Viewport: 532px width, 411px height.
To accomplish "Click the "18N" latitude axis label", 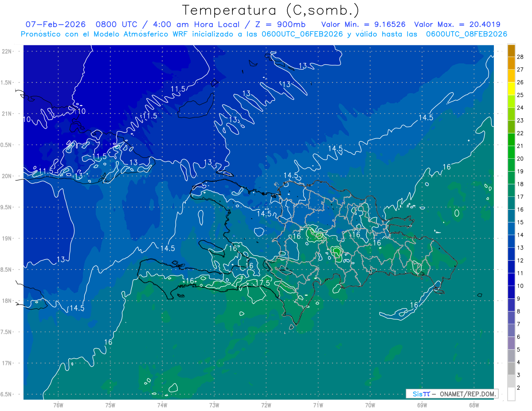I will pyautogui.click(x=7, y=301).
